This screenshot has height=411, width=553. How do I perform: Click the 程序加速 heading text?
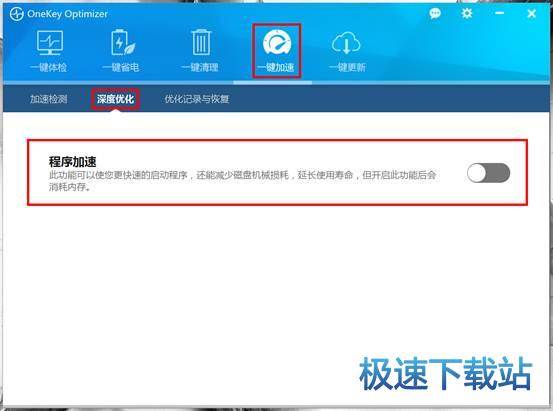coord(73,162)
